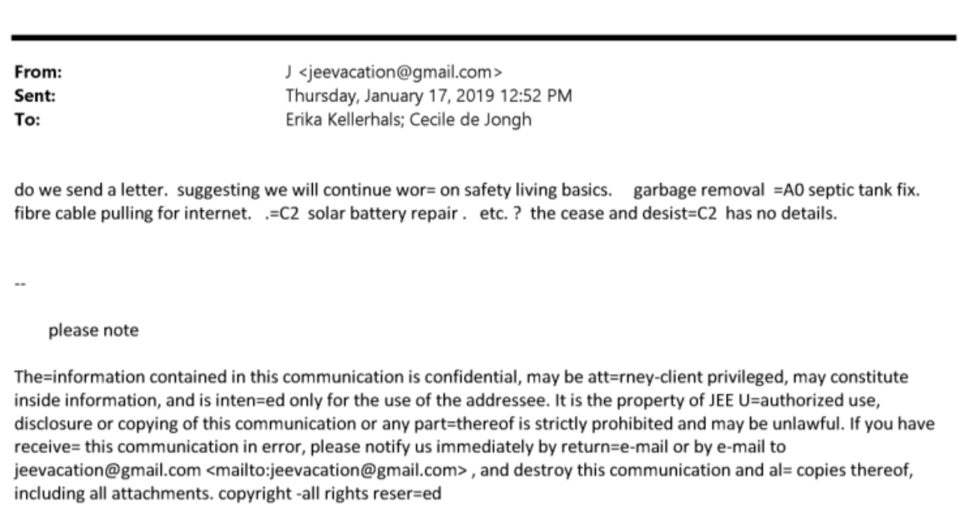Click the words "garbage removal" in message body
980x520 pixels.
698,190
